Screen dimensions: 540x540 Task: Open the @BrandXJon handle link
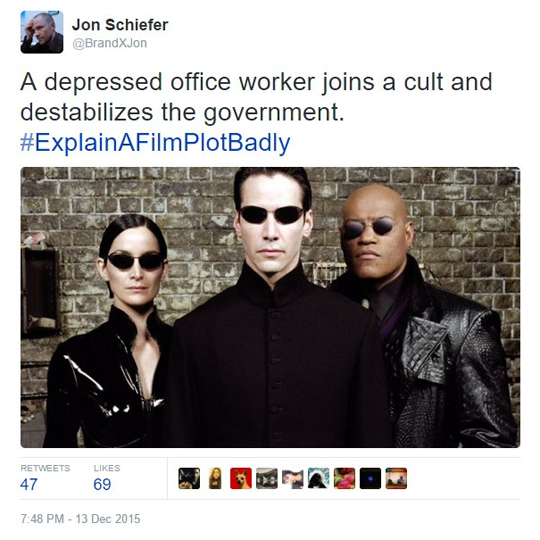pyautogui.click(x=109, y=43)
